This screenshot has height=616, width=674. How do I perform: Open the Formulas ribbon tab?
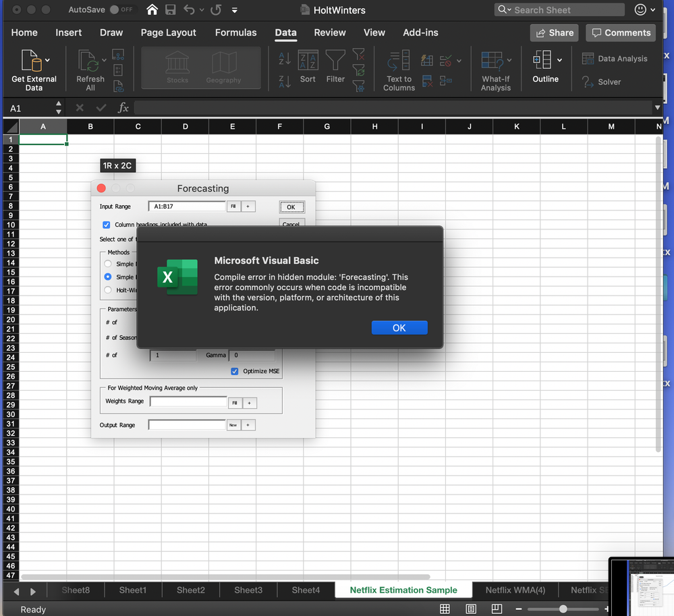(x=235, y=32)
